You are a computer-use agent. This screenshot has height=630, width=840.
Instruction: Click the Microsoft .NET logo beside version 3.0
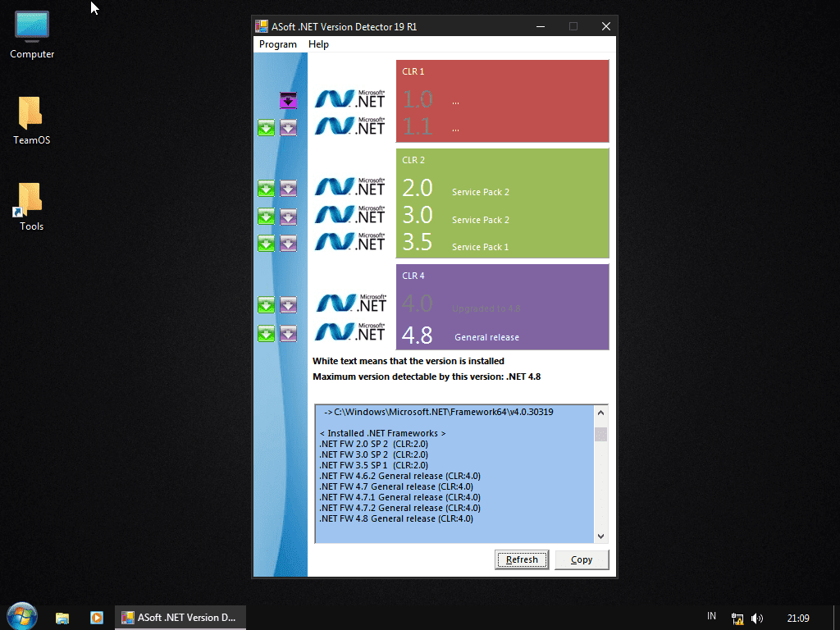pyautogui.click(x=349, y=214)
